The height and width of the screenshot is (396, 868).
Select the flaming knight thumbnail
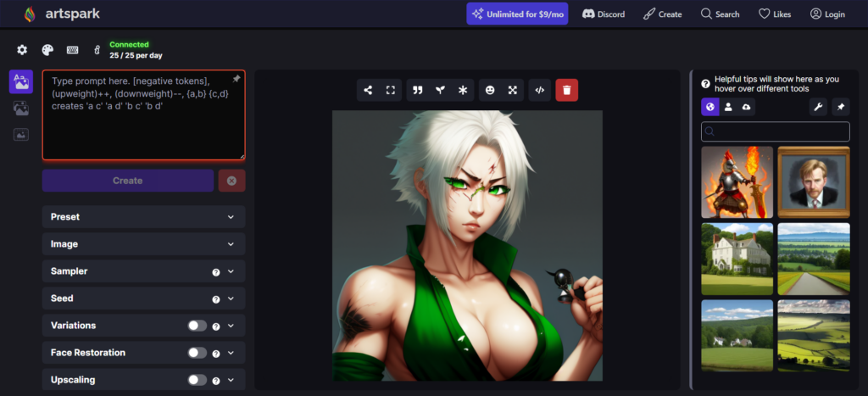pos(737,182)
